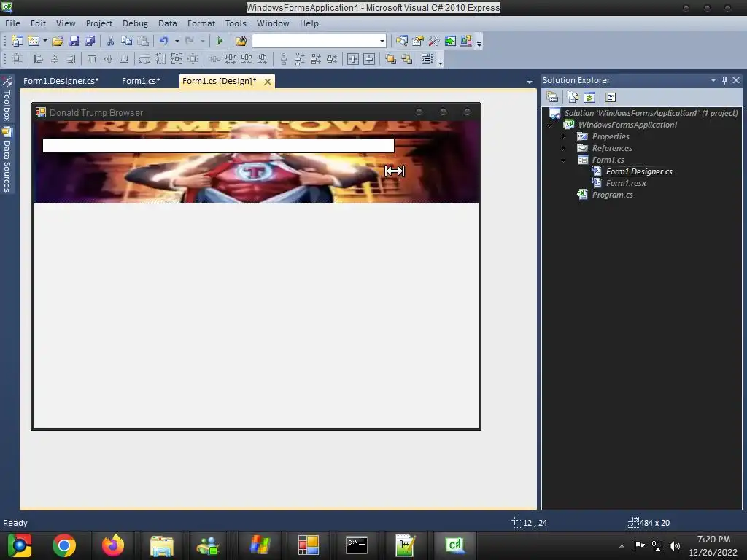
Task: Select Program.cs in Solution Explorer
Action: pyautogui.click(x=612, y=195)
